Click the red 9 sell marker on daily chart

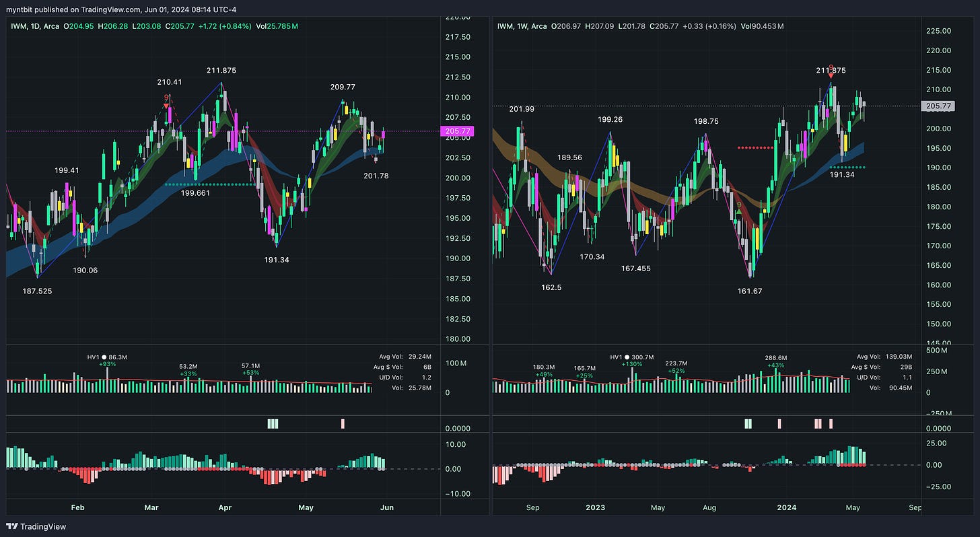point(166,101)
